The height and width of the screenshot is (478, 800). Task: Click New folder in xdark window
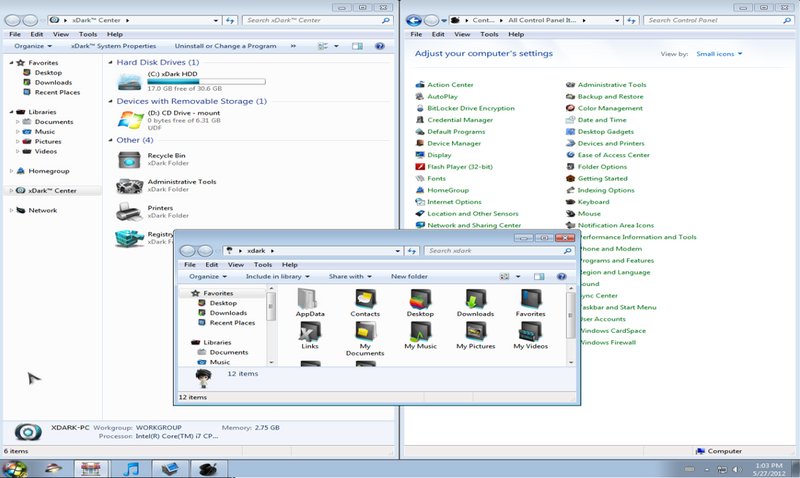point(409,276)
